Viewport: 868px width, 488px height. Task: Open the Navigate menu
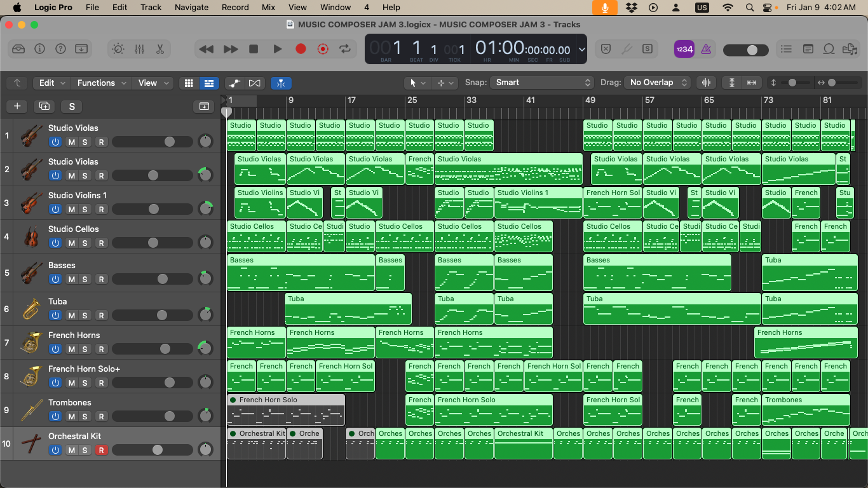point(191,7)
